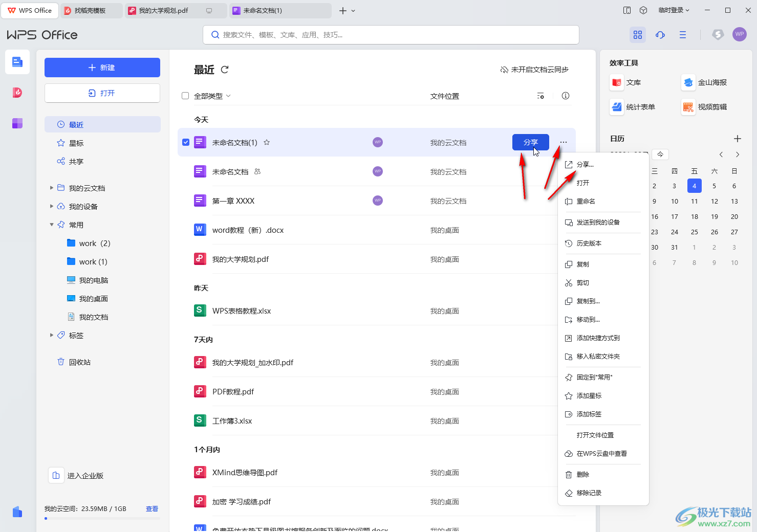The width and height of the screenshot is (757, 532).
Task: Switch to the 找稻壳模板 tab
Action: (x=91, y=10)
